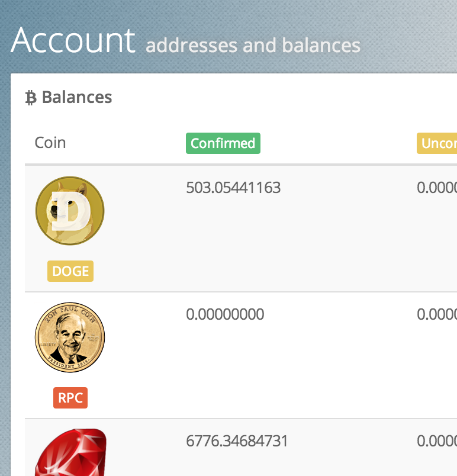Viewport: 457px width, 476px height.
Task: Select the ruby coin unconfirmed balance value
Action: point(437,441)
